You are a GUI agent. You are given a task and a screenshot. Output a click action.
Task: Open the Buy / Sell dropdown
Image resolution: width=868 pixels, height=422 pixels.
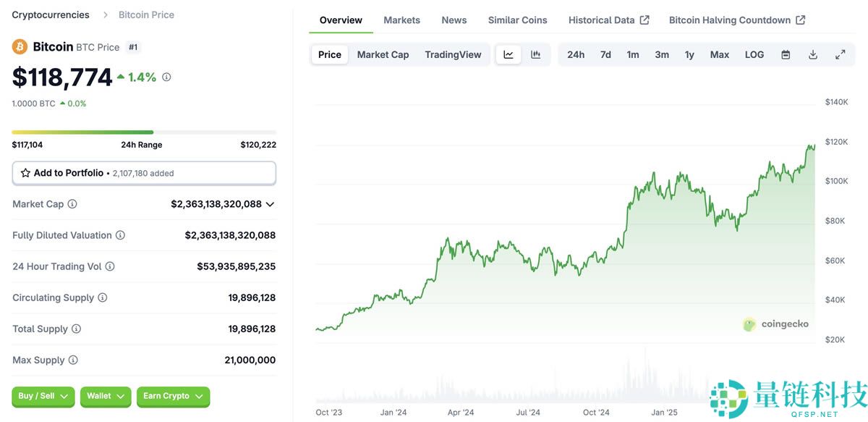[43, 396]
